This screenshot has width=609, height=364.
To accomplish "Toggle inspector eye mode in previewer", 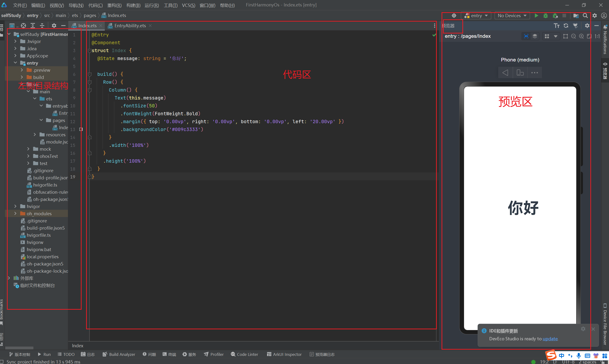I will coord(526,36).
